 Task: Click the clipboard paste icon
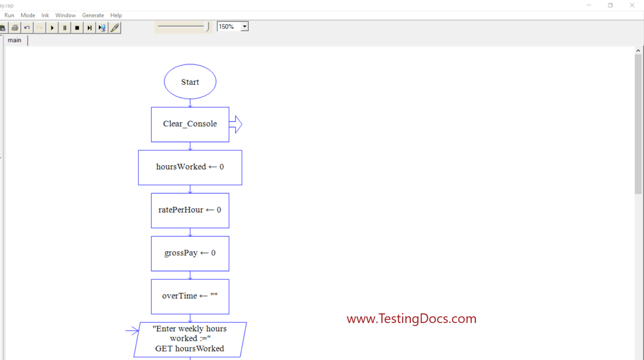[3, 27]
